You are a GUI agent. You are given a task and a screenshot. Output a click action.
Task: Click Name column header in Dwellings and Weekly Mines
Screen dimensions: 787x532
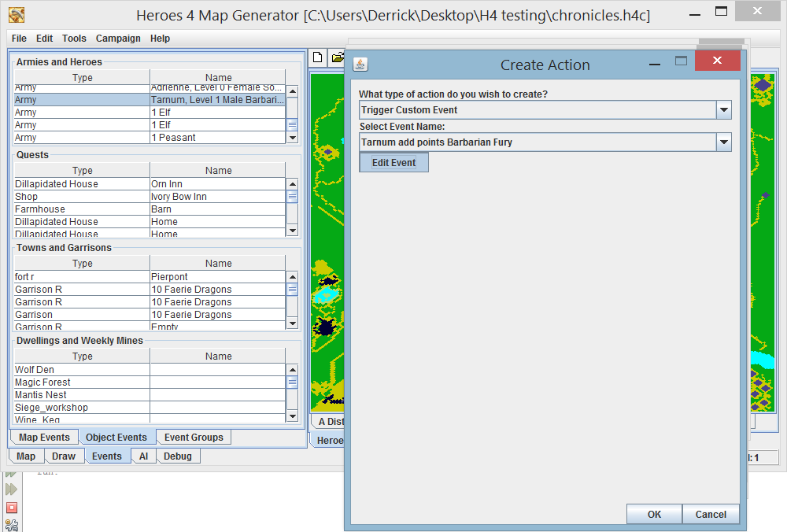pyautogui.click(x=218, y=356)
